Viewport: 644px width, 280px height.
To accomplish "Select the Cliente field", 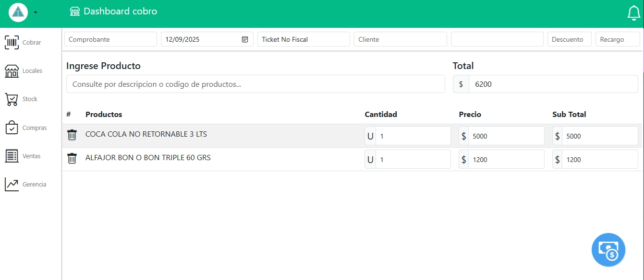I will click(x=400, y=39).
